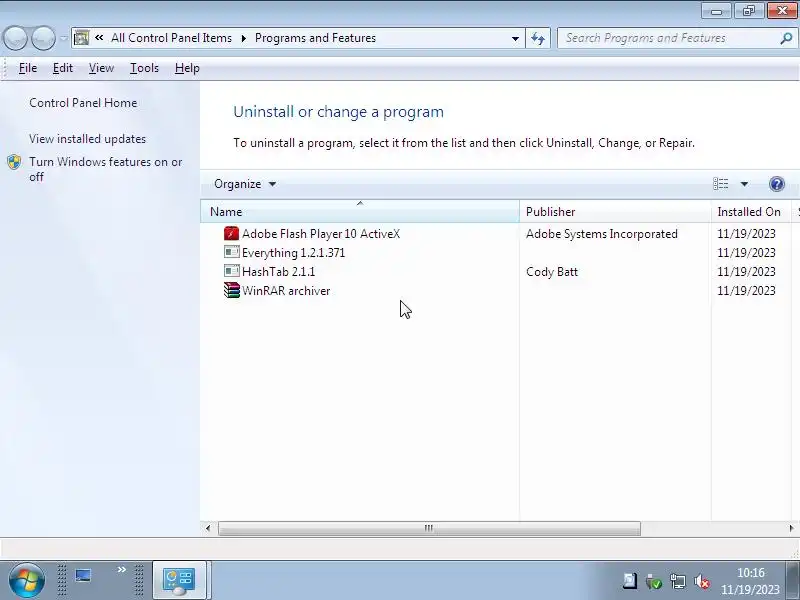Expand breadcrumb arrow after All Control Panel Items
The image size is (800, 600).
244,38
